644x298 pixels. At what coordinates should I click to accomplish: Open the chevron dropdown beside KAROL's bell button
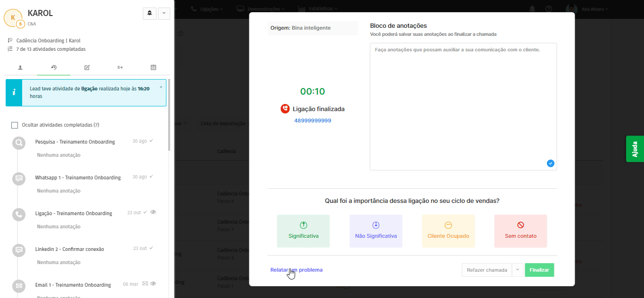point(164,13)
